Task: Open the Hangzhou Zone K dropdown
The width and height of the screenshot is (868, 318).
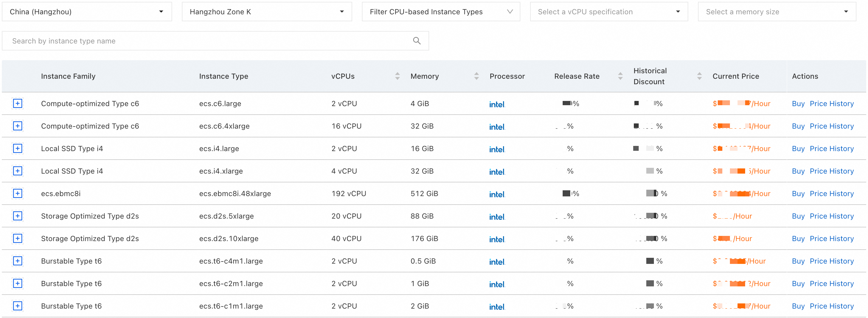Action: click(266, 12)
